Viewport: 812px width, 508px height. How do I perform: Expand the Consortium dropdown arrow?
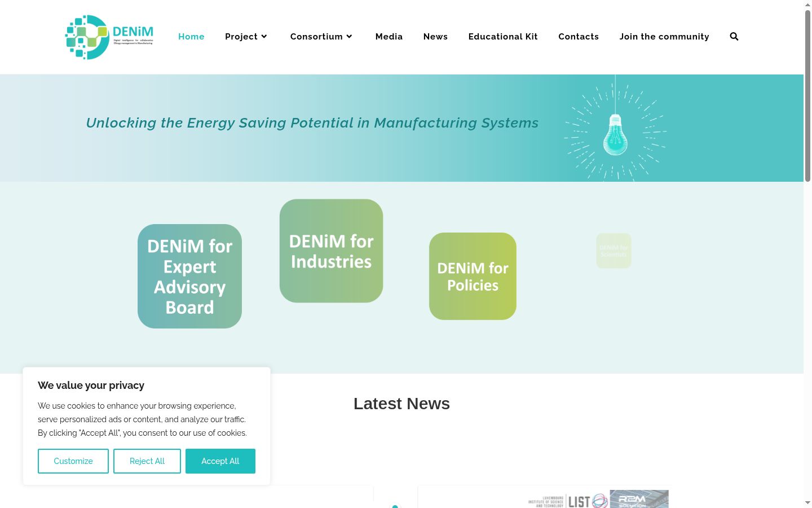pos(349,37)
